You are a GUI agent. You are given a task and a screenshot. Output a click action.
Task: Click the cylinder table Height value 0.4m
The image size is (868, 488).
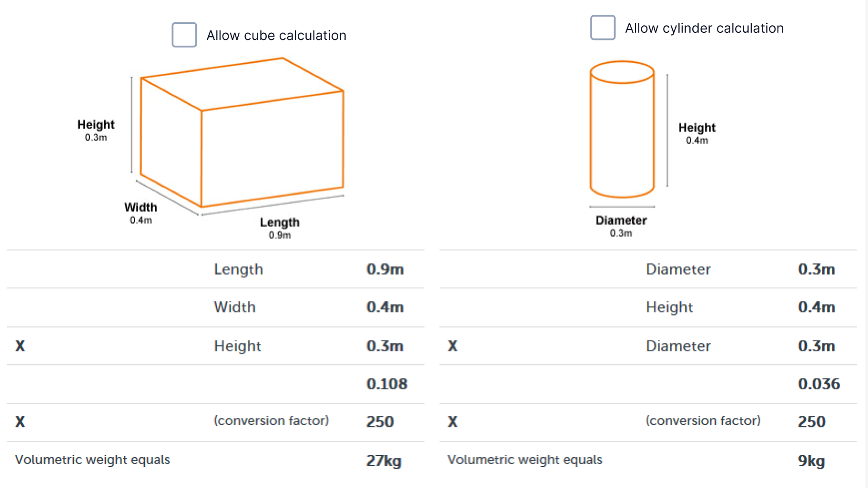817,308
